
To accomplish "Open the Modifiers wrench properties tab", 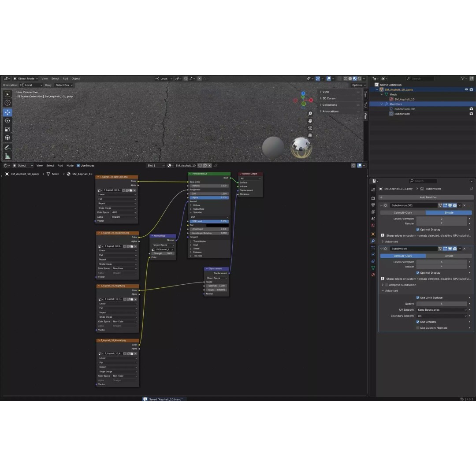I will [x=373, y=241].
